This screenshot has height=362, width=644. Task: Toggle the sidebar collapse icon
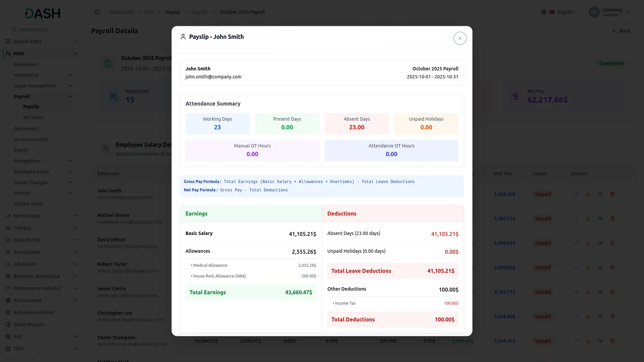(x=97, y=12)
